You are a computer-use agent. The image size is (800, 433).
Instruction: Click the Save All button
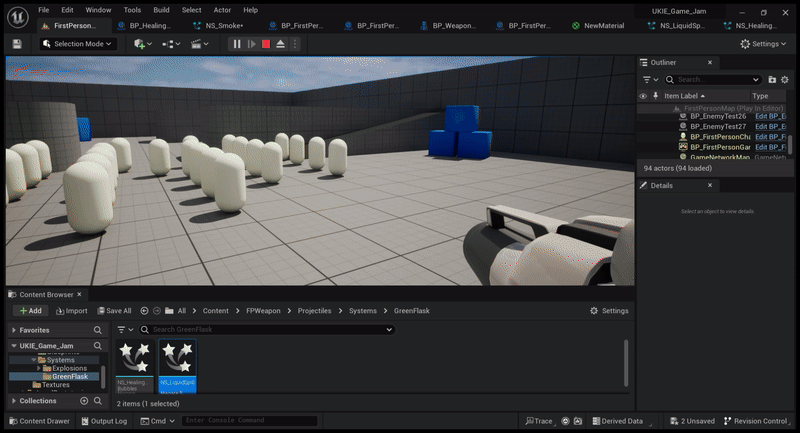coord(112,311)
